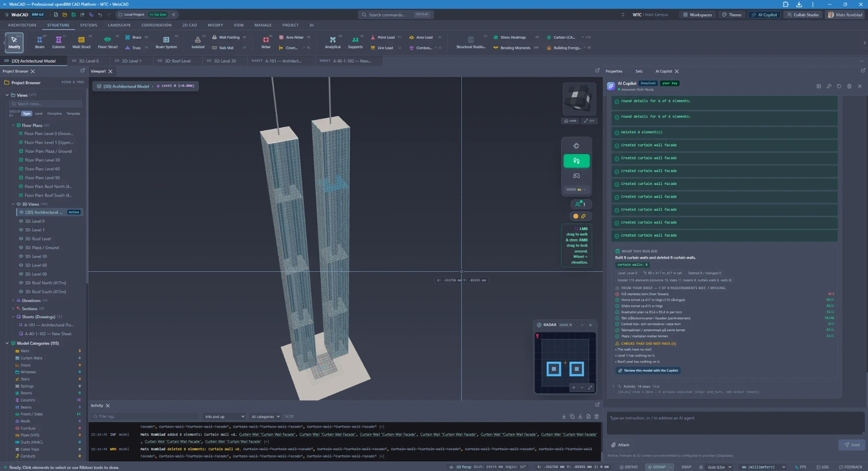Click Review this model with the Copilot

coord(648,371)
